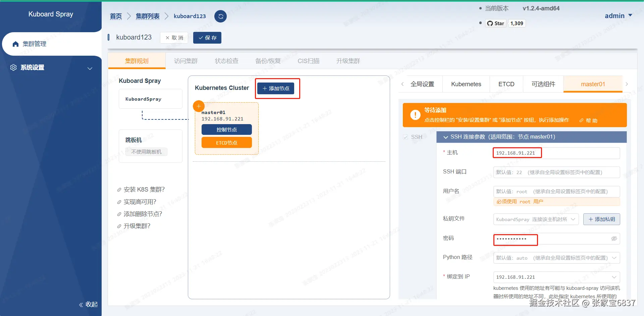Click 添加节点 add node button
644x316 pixels.
click(x=276, y=89)
